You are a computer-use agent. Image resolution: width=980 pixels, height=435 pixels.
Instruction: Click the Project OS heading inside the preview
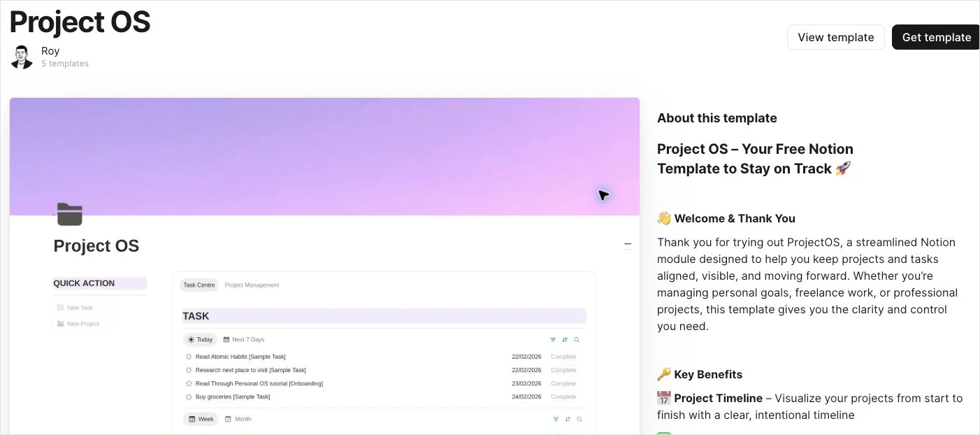point(96,246)
